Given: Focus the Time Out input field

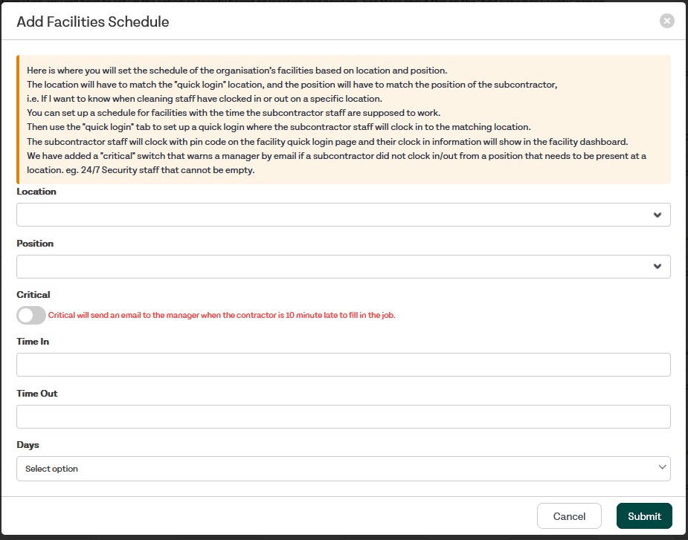Looking at the screenshot, I should pos(343,417).
